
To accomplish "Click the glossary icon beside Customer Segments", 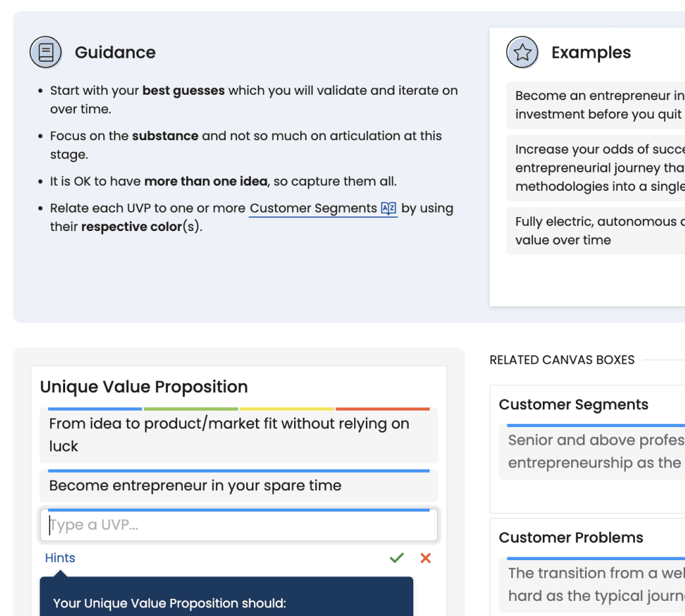I will click(x=388, y=209).
